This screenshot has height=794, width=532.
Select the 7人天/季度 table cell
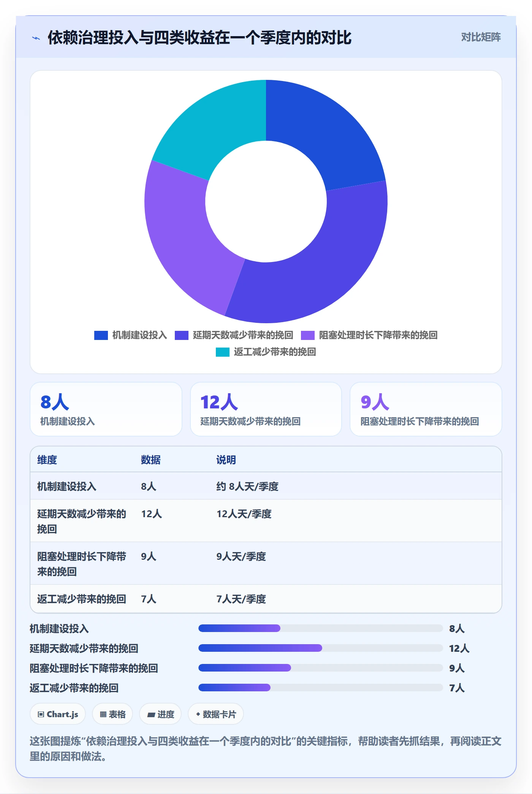coord(241,599)
